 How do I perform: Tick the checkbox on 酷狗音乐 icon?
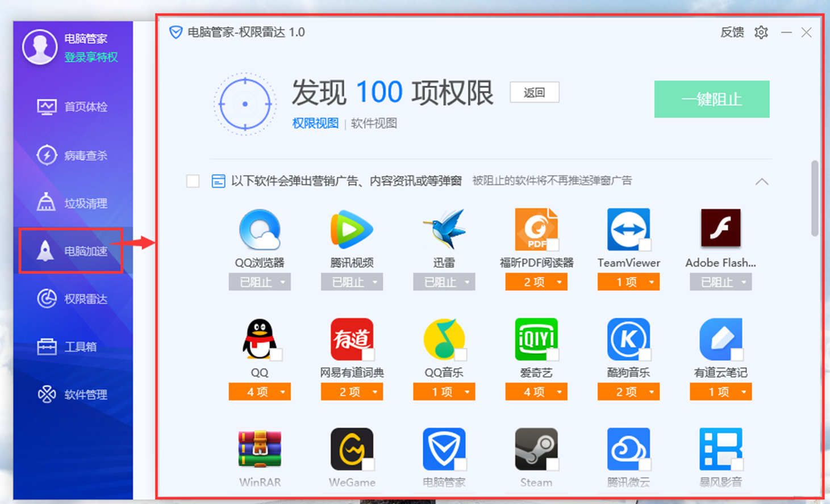[x=645, y=355]
